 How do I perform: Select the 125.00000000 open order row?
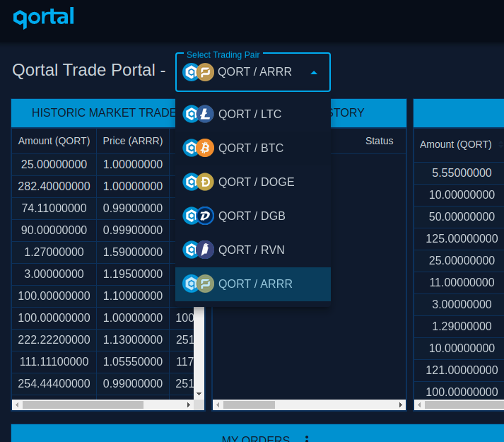[x=459, y=238]
